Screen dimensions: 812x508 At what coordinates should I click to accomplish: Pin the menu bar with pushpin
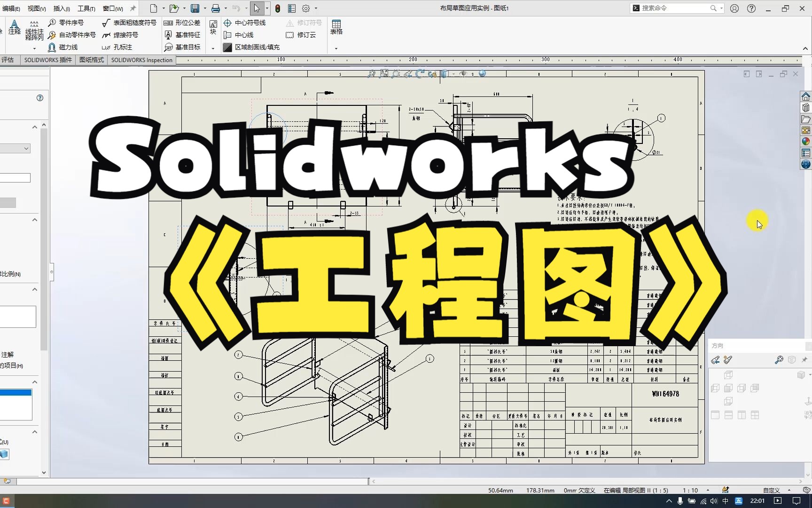133,8
